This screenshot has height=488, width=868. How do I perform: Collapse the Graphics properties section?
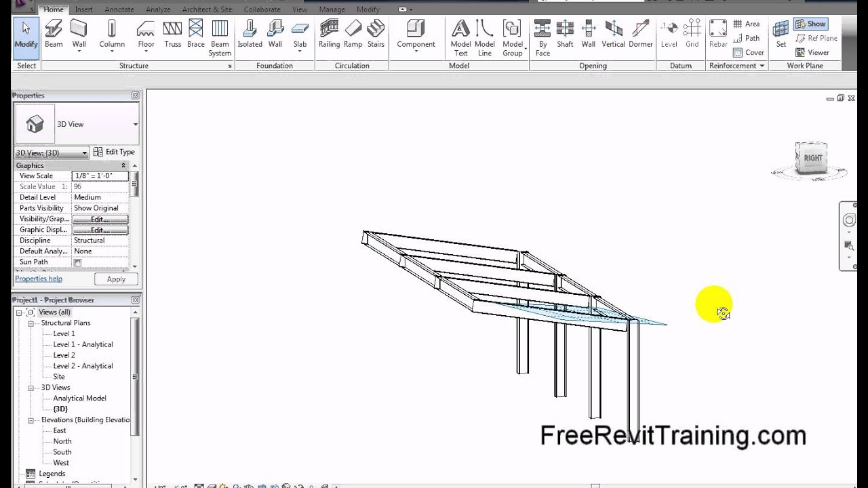pos(123,165)
